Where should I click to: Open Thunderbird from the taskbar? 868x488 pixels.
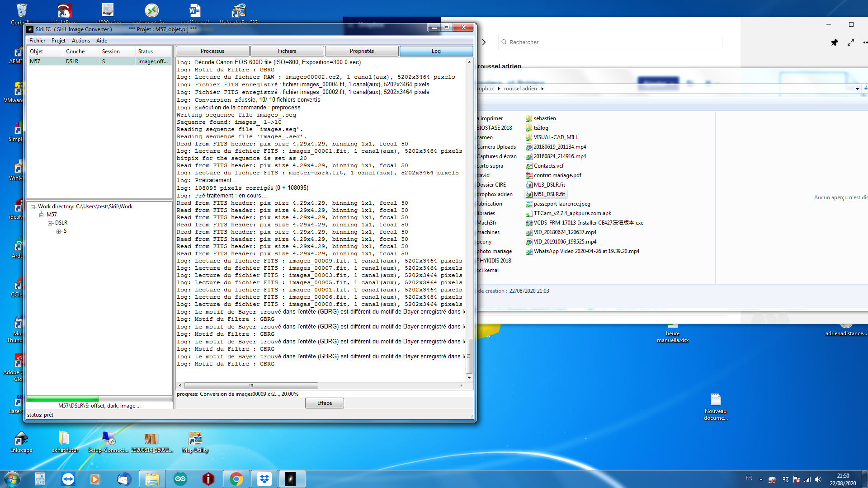point(124,479)
